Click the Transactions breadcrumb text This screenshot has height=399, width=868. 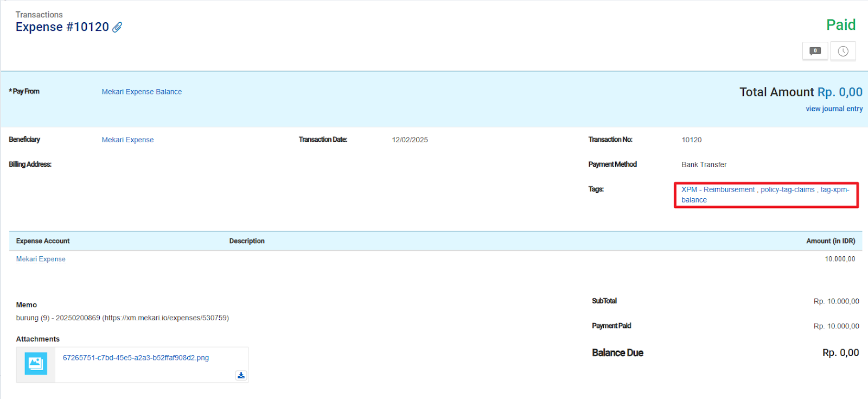coord(39,15)
